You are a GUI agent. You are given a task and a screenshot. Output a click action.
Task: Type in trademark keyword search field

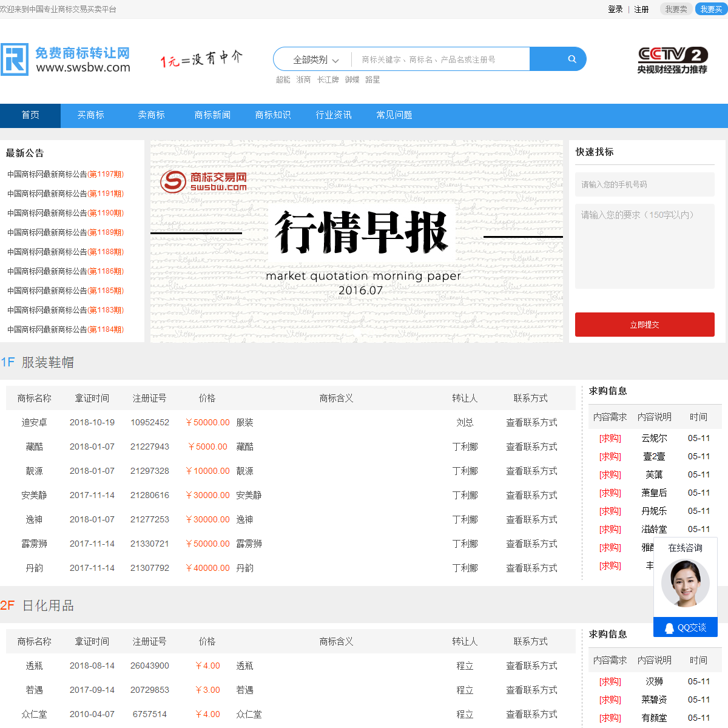coord(440,59)
